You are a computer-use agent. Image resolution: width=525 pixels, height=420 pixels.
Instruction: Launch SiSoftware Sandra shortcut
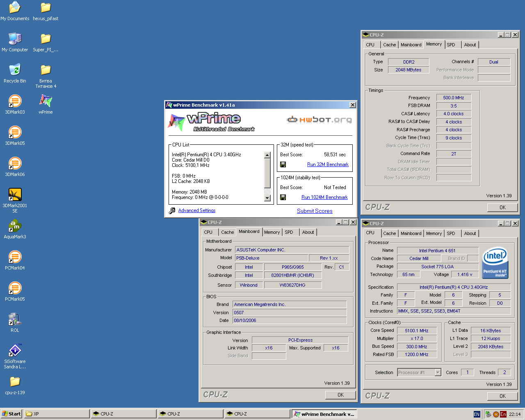[15, 356]
